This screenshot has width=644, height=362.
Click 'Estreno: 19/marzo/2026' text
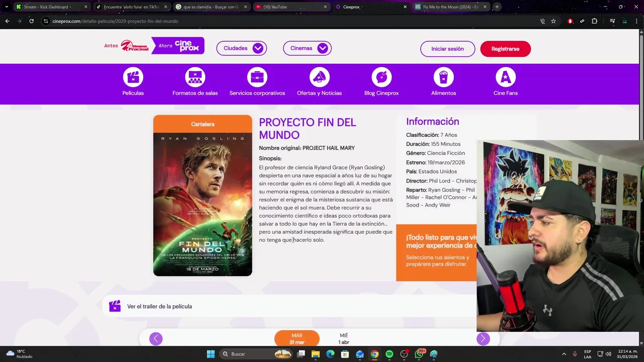tap(435, 162)
